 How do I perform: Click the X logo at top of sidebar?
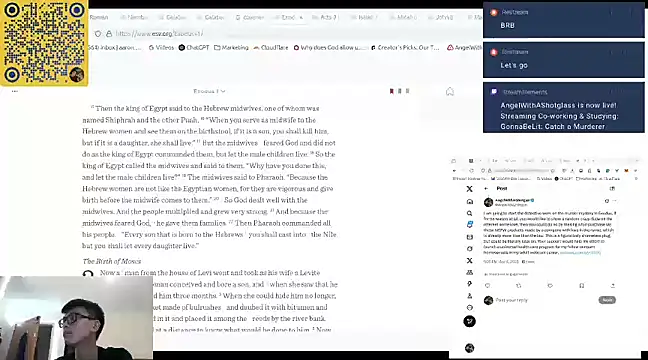tap(469, 189)
